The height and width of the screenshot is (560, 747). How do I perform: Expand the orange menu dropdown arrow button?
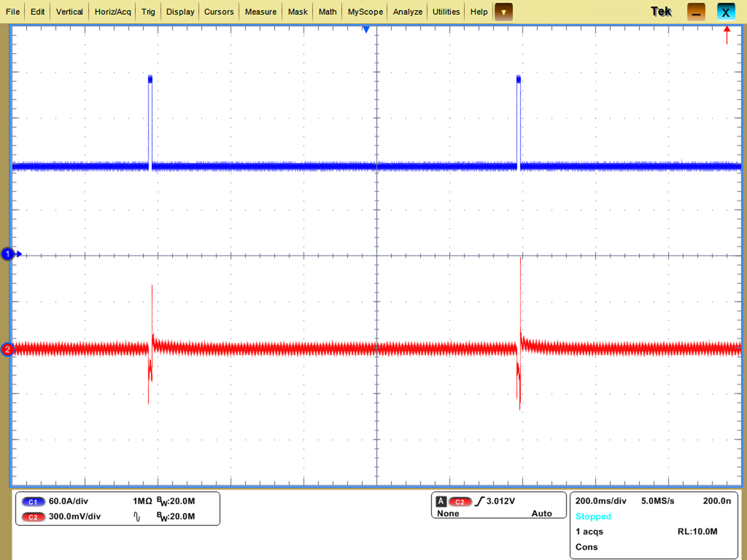pyautogui.click(x=504, y=12)
